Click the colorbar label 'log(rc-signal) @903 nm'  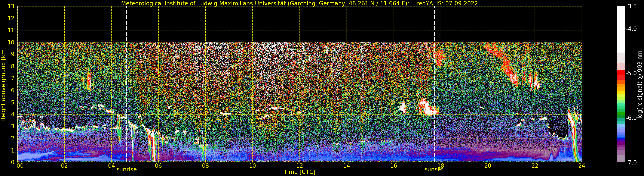(x=640, y=84)
